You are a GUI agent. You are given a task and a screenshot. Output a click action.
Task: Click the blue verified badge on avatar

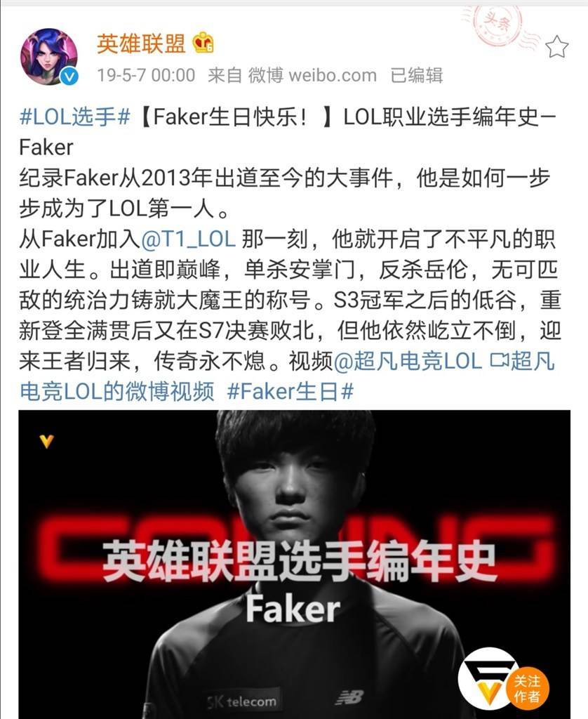click(x=69, y=77)
